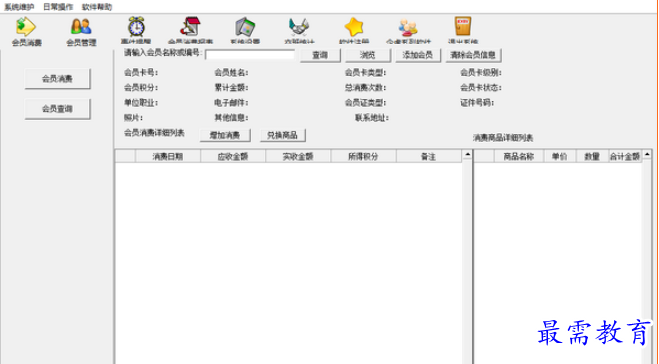
Task: Click the 累计金额 label
Action: point(231,88)
